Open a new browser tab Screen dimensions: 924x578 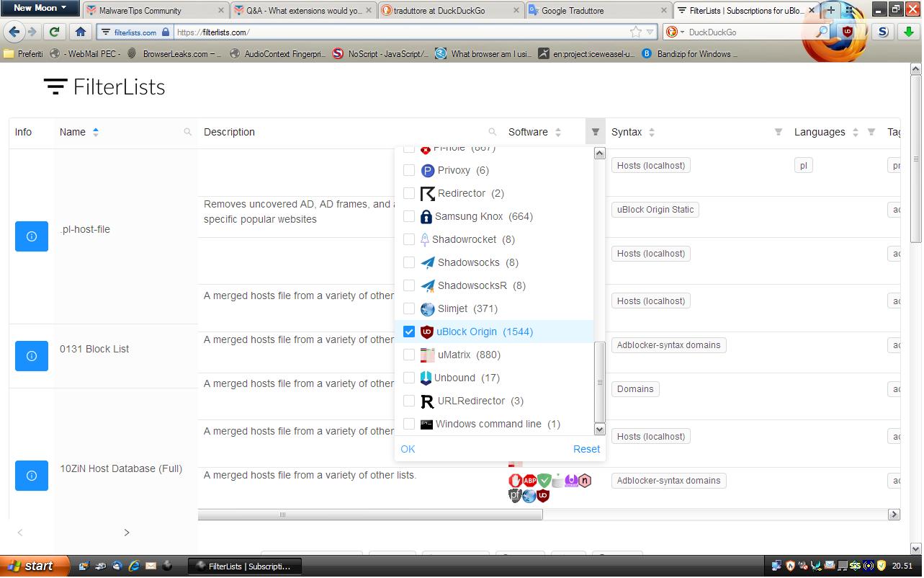pyautogui.click(x=831, y=10)
